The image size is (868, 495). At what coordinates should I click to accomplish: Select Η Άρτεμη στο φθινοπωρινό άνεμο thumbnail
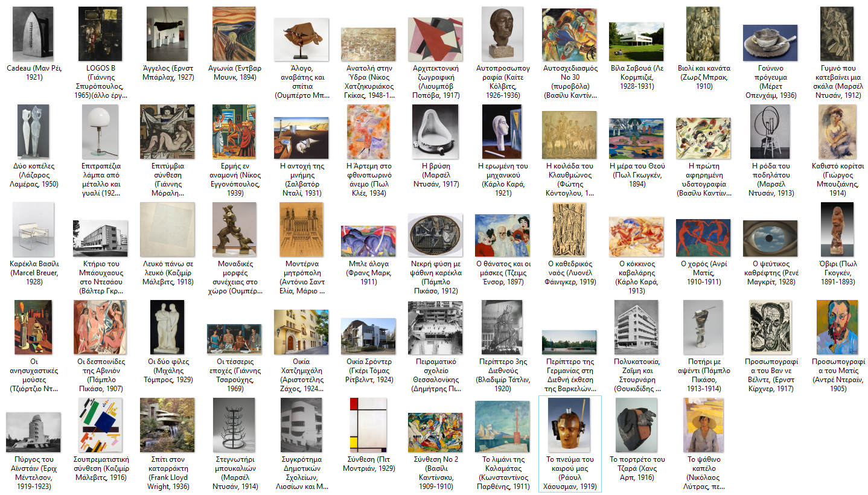(x=368, y=132)
